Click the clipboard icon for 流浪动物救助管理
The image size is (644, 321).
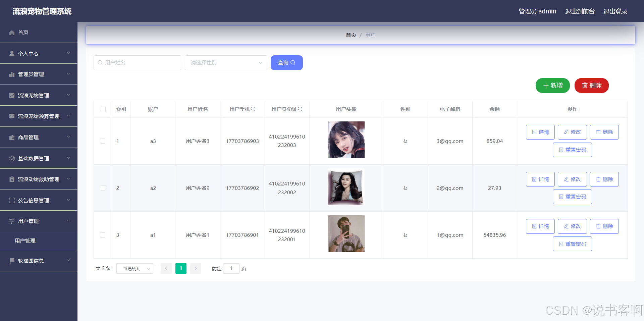coord(12,179)
